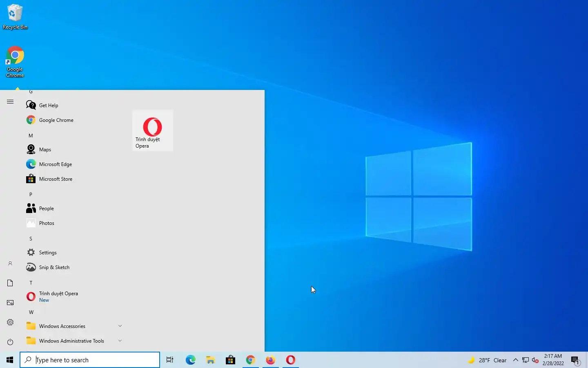Open the Windows Accessories folder

73,326
